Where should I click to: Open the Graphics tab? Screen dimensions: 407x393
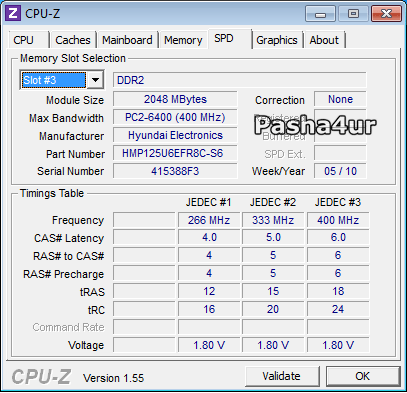277,40
